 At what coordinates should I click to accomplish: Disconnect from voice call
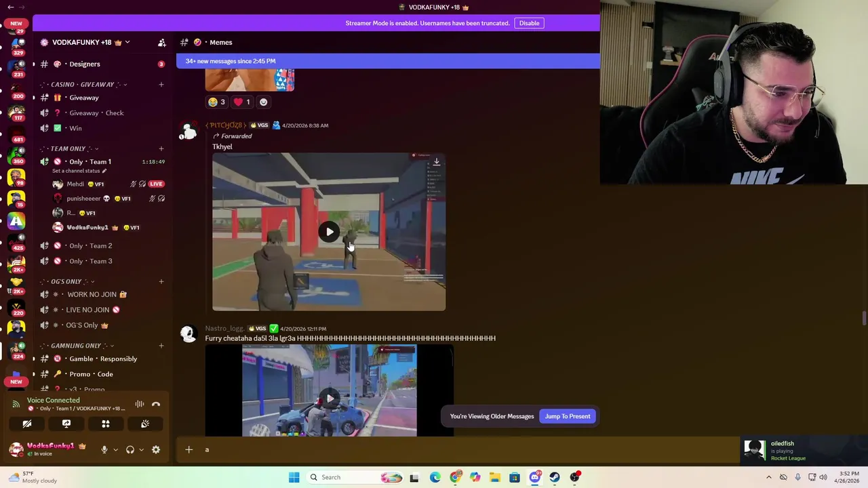156,404
